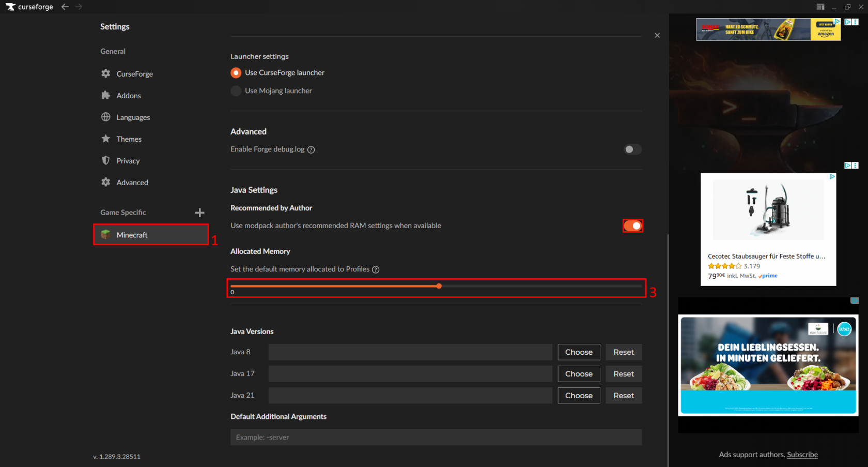Open Privacy settings via the shield icon
This screenshot has height=467, width=868.
pyautogui.click(x=105, y=160)
